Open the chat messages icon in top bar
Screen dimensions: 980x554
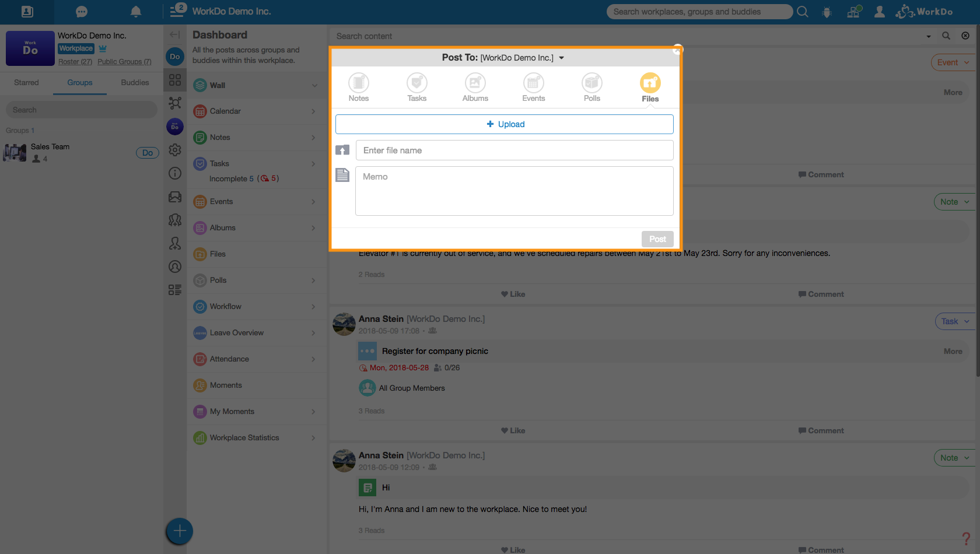(82, 12)
